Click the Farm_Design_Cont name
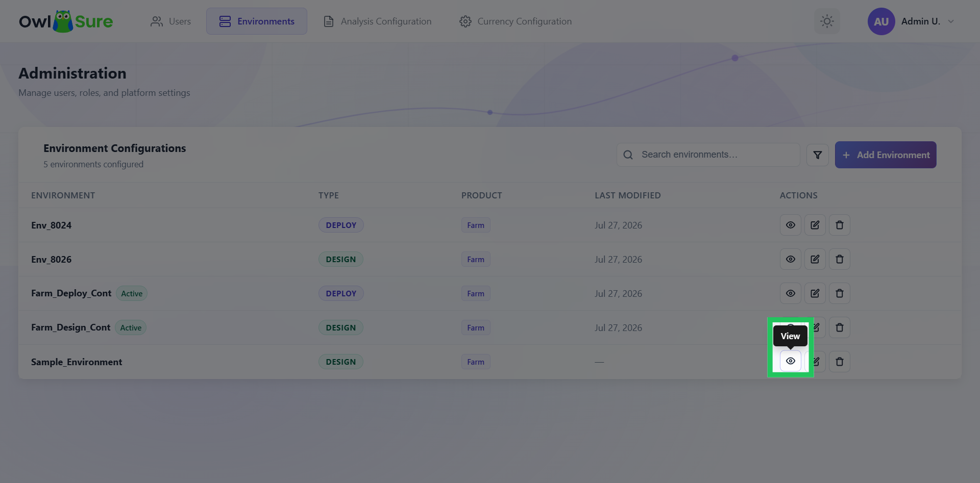This screenshot has width=980, height=483. [x=70, y=327]
